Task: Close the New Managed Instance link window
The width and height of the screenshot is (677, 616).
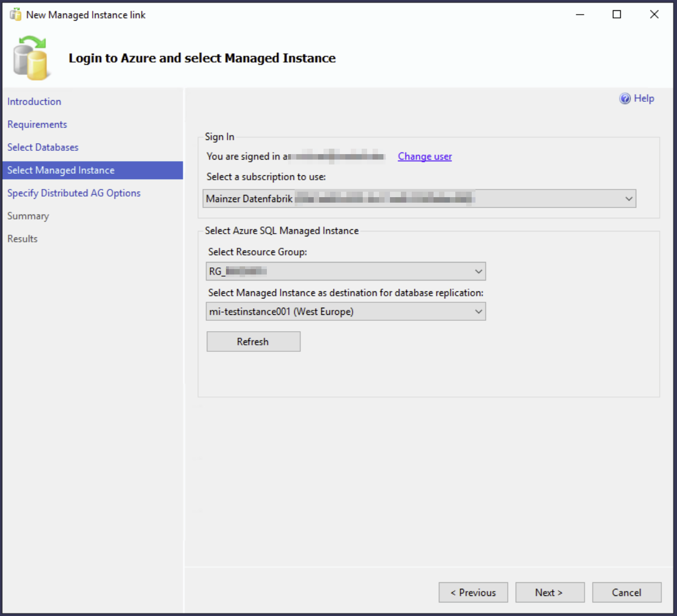Action: coord(654,15)
